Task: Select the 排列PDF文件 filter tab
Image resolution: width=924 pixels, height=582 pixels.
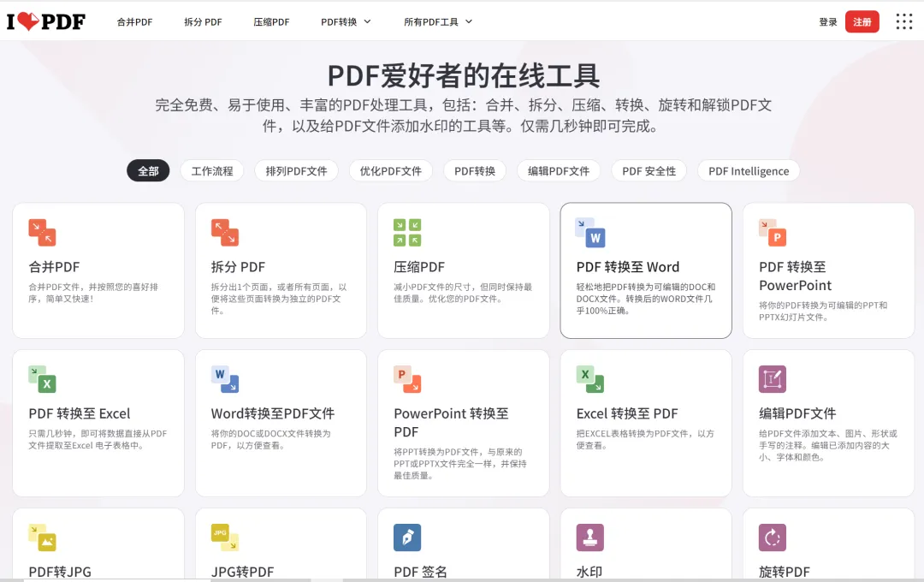Action: click(296, 171)
